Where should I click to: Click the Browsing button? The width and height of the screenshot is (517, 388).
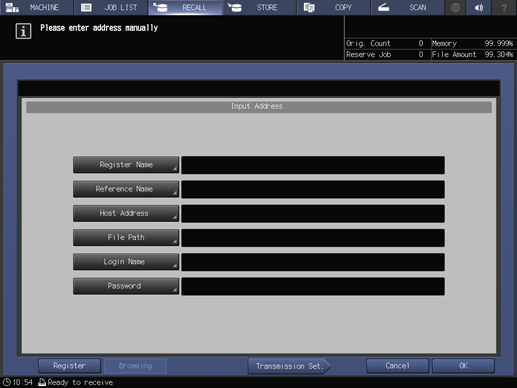(x=135, y=366)
